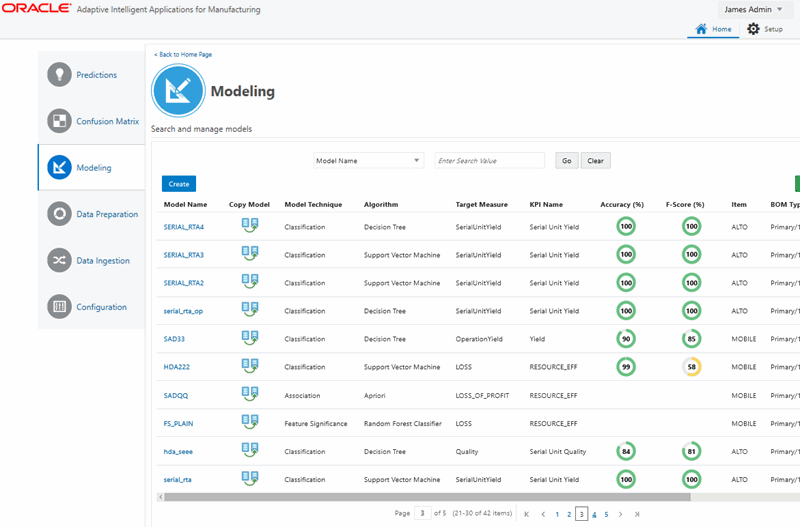Open SERIAL_RTA4 model link

[x=184, y=227]
